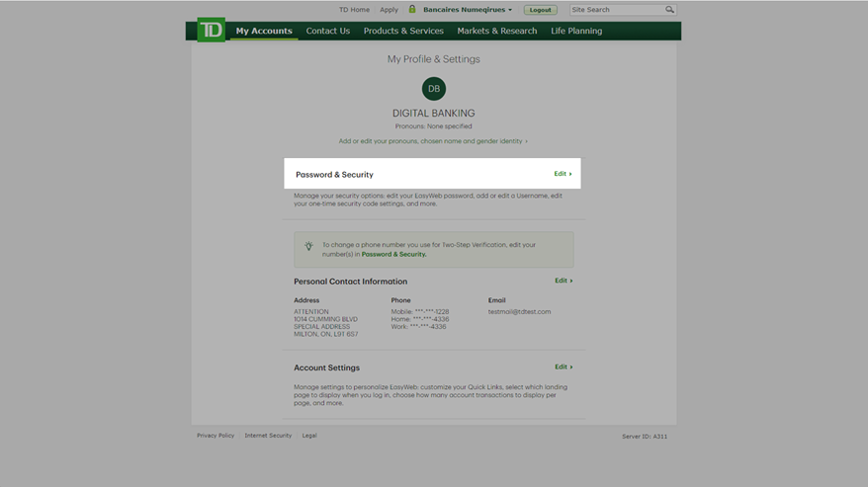The width and height of the screenshot is (868, 487).
Task: Open Contact Us menu item
Action: 327,31
